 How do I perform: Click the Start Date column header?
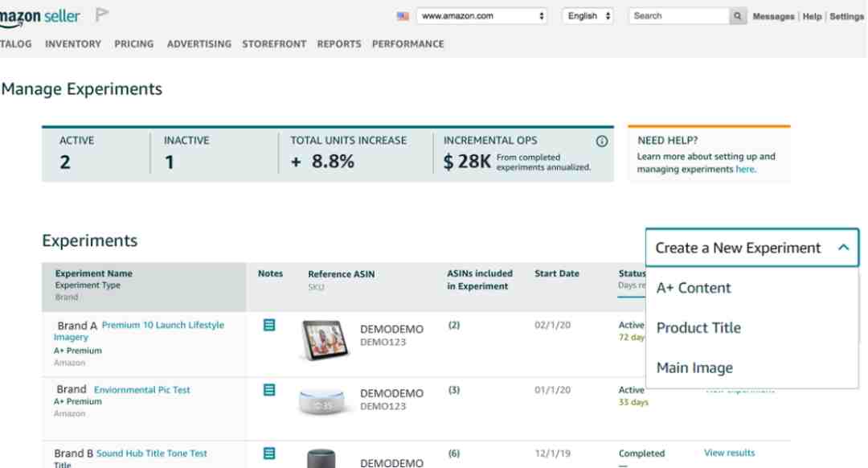[557, 273]
